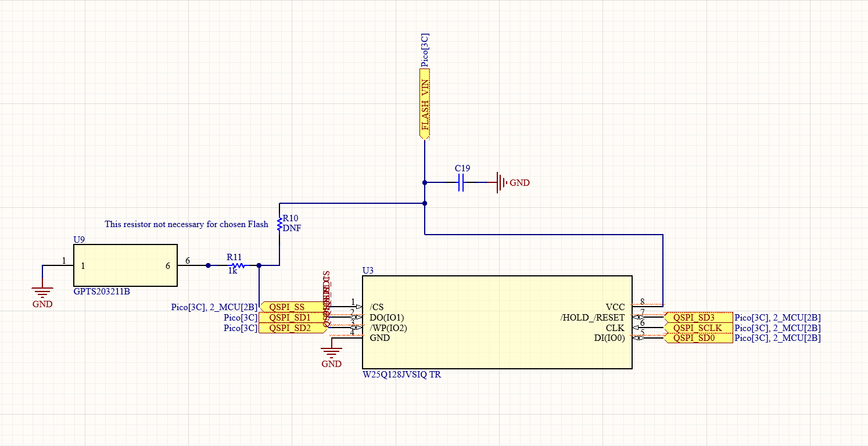868x446 pixels.
Task: Select the note about resistor not necessary
Action: (x=186, y=224)
